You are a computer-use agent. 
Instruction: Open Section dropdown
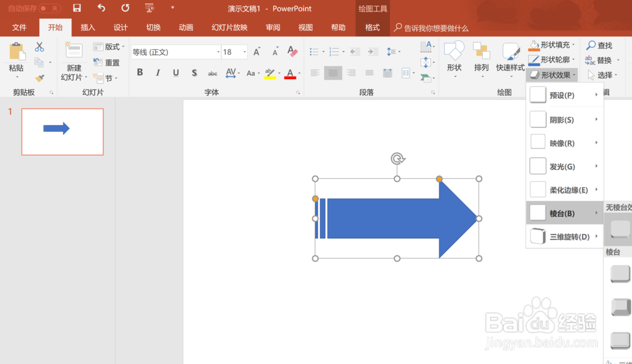[x=105, y=78]
